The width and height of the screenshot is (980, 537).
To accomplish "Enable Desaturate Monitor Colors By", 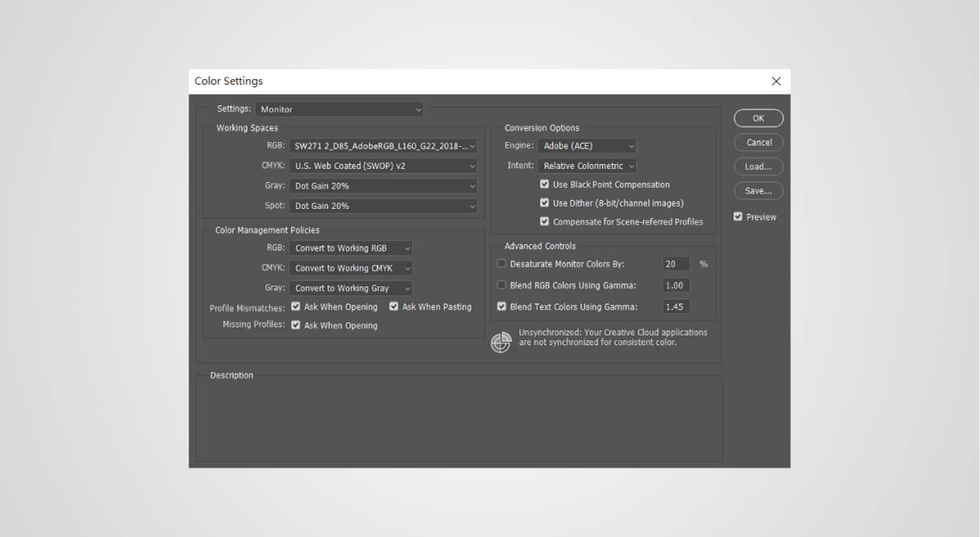I will click(x=502, y=263).
